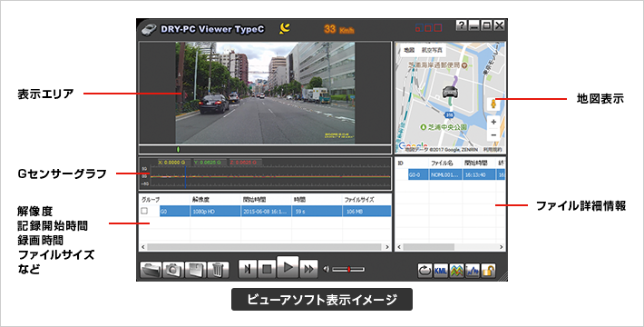This screenshot has height=327, width=644.
Task: Stop the video playback
Action: tap(267, 270)
